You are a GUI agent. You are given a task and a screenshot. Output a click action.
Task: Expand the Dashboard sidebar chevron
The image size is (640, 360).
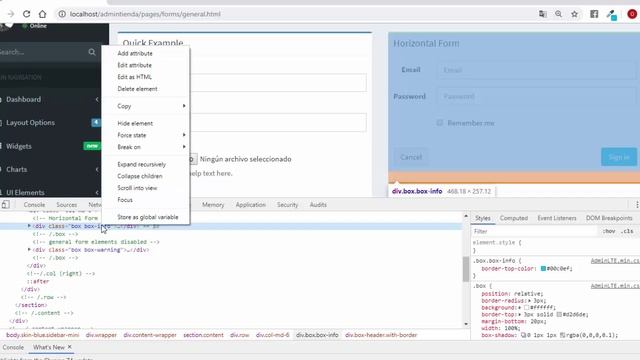point(97,99)
